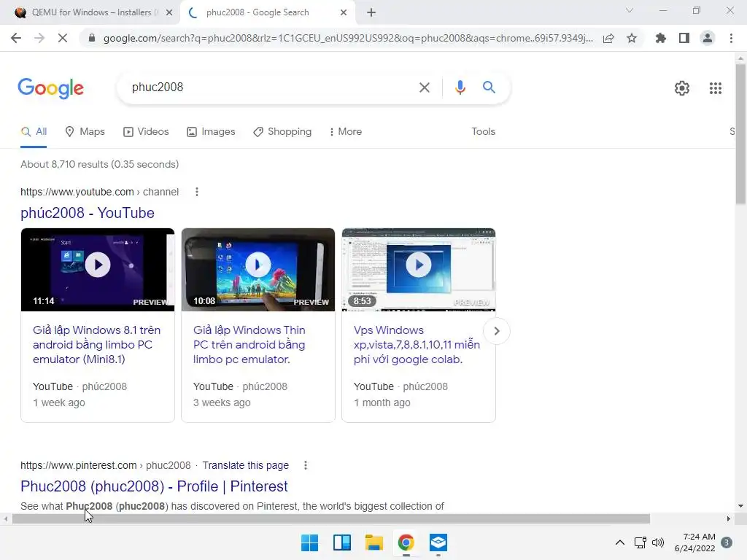The width and height of the screenshot is (747, 560).
Task: Play the 10:08 video thumbnail
Action: (258, 270)
